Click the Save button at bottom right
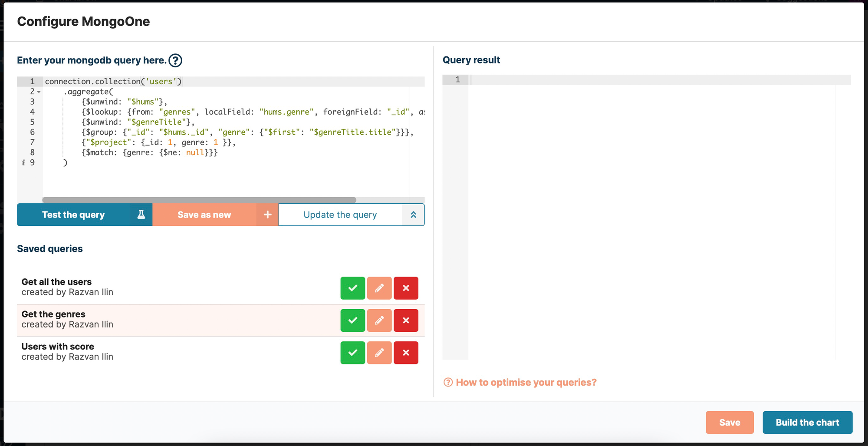The image size is (868, 446). [x=730, y=422]
